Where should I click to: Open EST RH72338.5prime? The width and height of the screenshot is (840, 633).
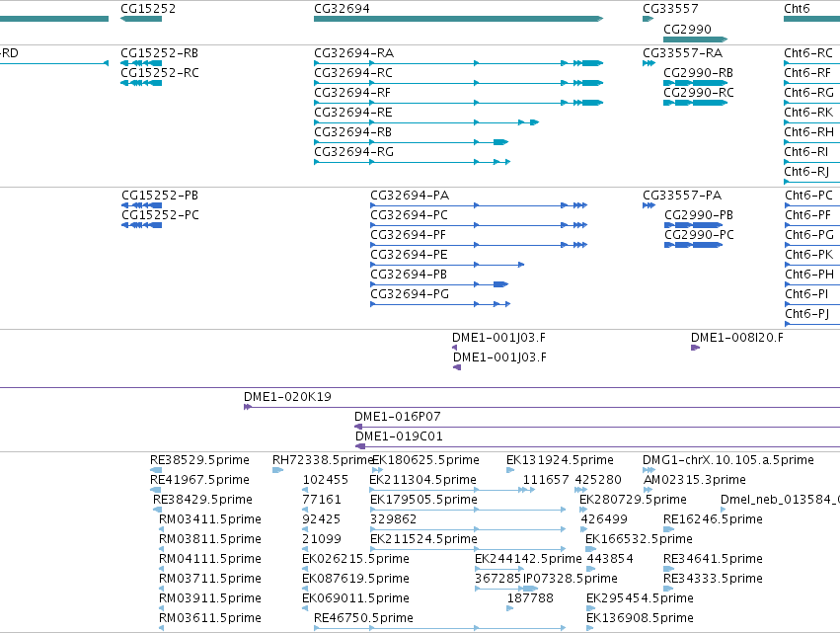tap(323, 460)
